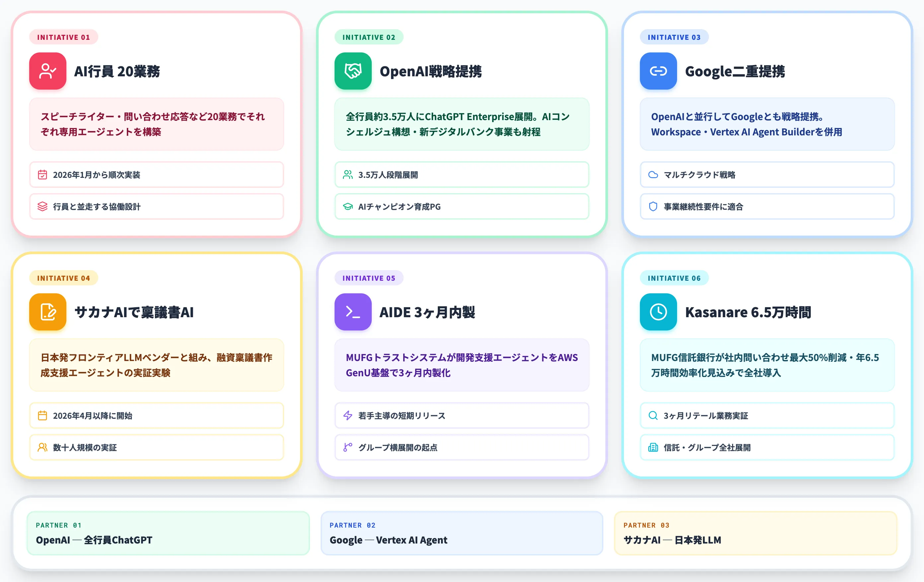The height and width of the screenshot is (582, 924).
Task: Click the 2026年1月から順次実装 row text
Action: tap(96, 175)
